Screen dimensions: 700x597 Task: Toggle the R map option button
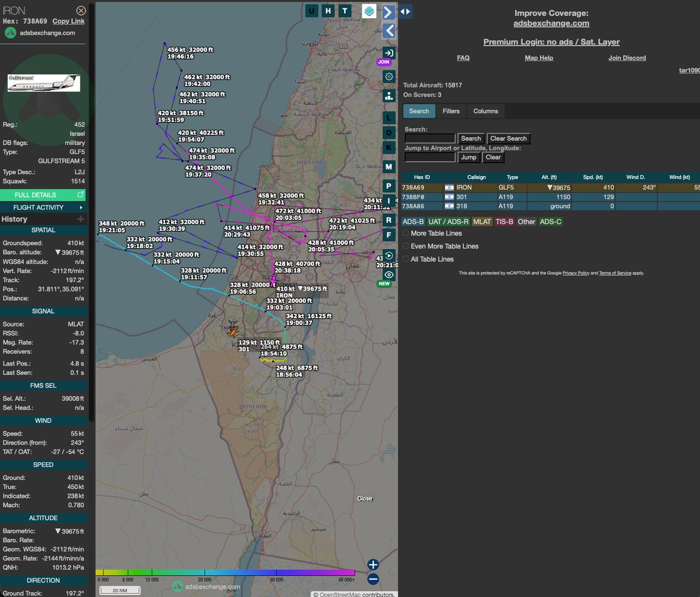[389, 220]
